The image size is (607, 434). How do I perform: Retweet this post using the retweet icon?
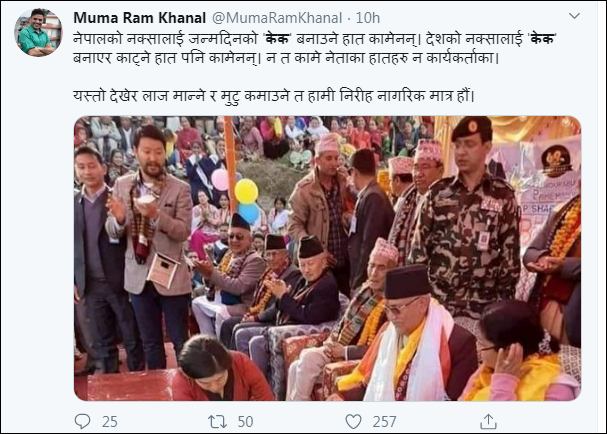(217, 421)
